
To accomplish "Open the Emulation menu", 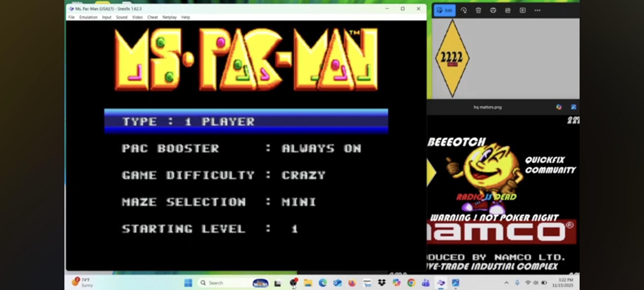I will (88, 17).
